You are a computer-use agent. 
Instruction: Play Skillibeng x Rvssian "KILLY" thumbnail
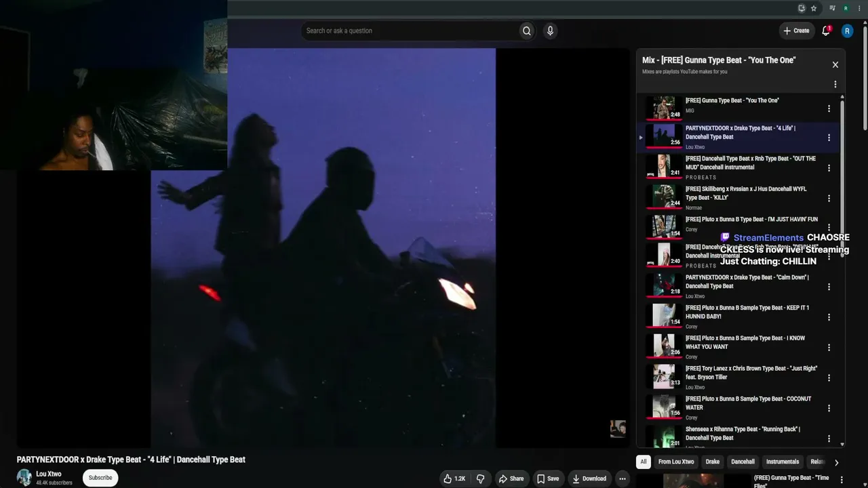point(663,197)
